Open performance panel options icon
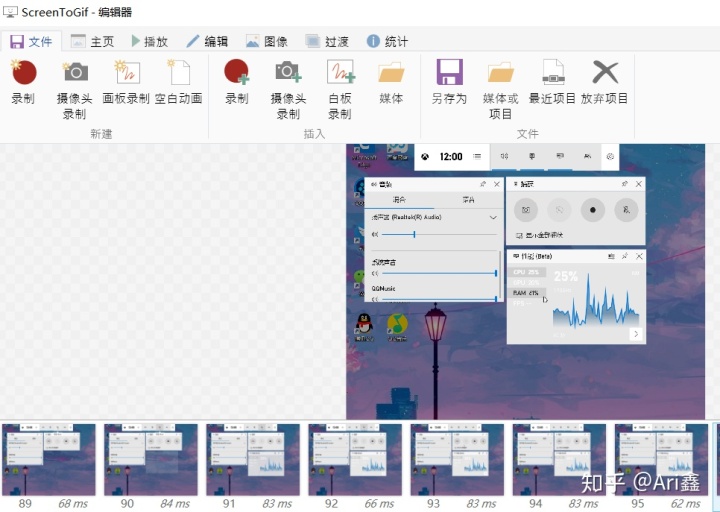Screen dimensions: 720x512 (611, 256)
